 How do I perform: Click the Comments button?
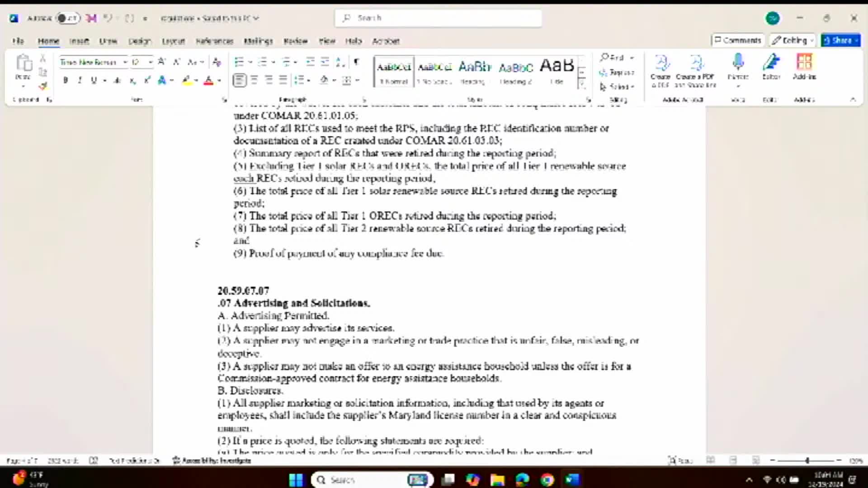coord(737,40)
